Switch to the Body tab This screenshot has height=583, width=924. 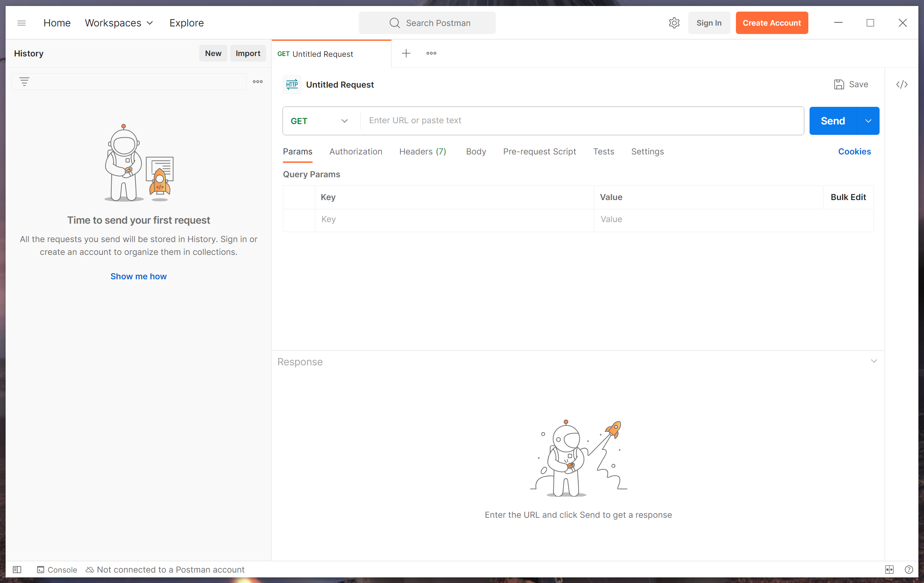[476, 152]
